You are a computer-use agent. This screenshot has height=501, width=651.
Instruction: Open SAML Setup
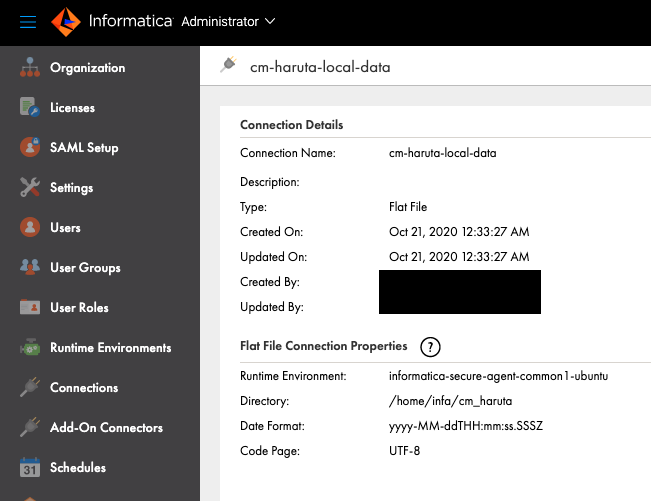click(x=84, y=147)
